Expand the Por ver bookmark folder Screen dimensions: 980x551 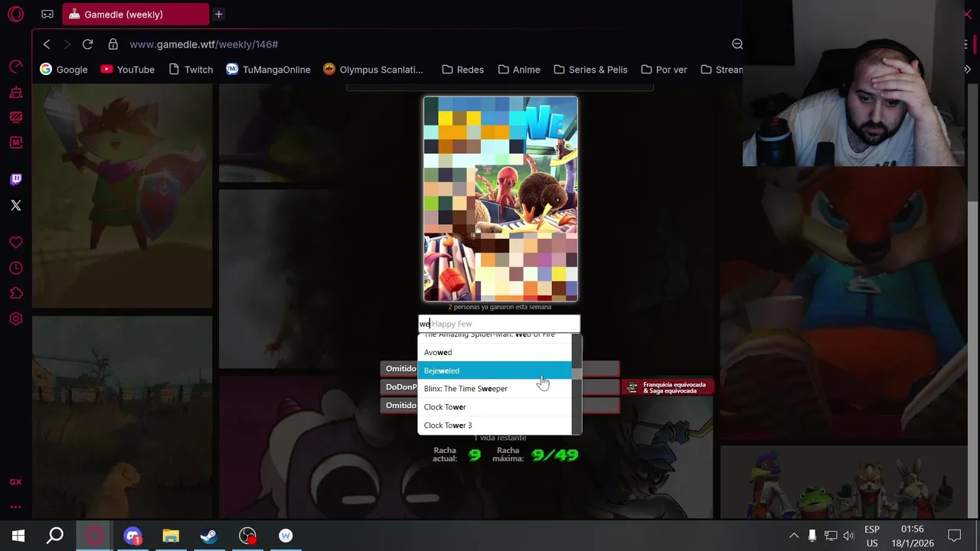coord(663,69)
